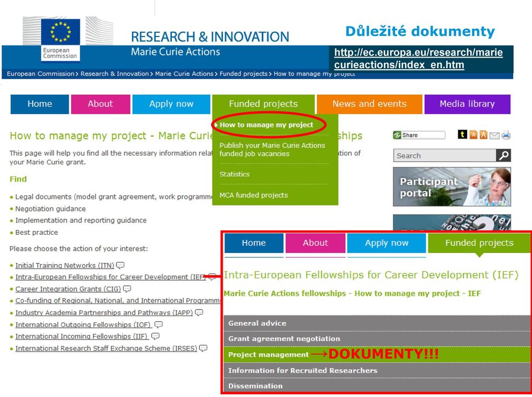Open International Research Staff Exchange Scheme link
Image resolution: width=532 pixels, height=397 pixels.
[x=106, y=348]
